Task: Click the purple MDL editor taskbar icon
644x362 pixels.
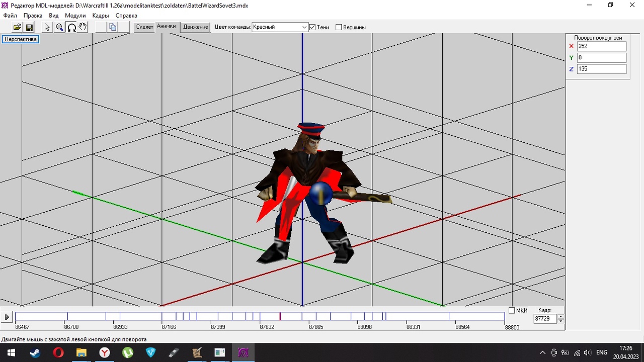Action: click(x=244, y=352)
